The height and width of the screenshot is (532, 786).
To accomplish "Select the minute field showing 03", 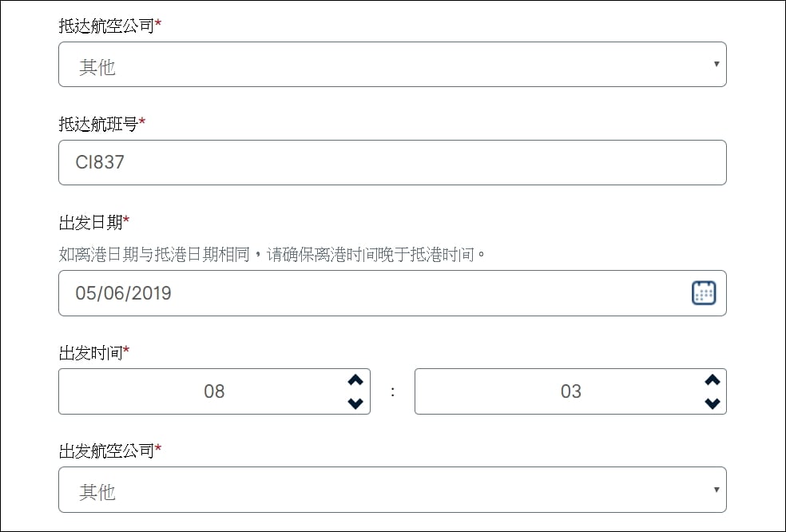I will (x=570, y=391).
